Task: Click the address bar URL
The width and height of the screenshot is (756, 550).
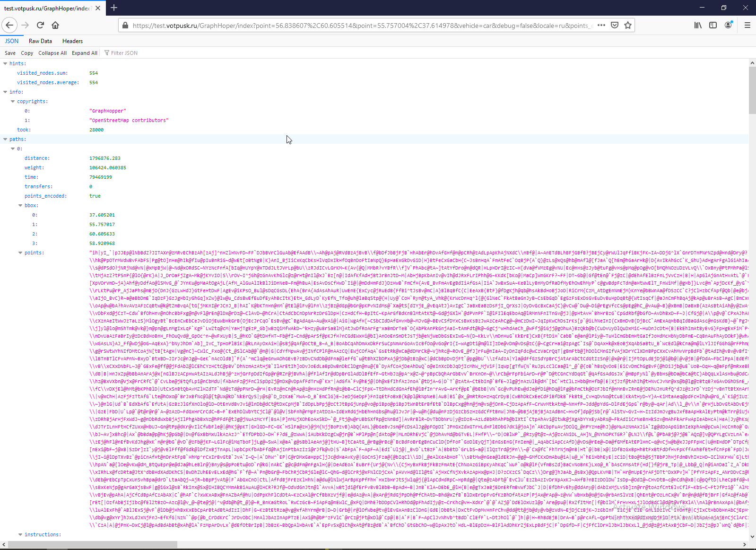Action: pyautogui.click(x=363, y=26)
